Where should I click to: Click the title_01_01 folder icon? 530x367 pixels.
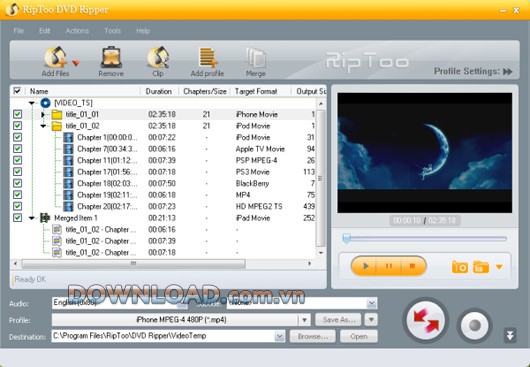click(x=57, y=114)
